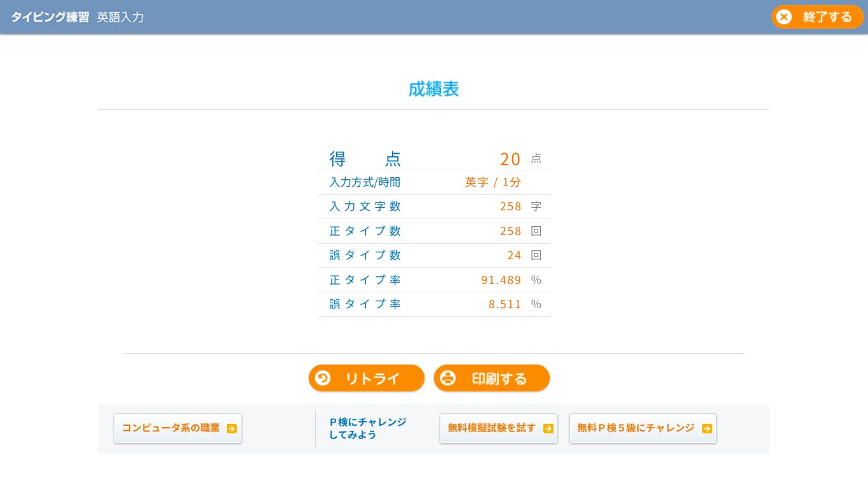Click the circular arrow icon on リトライ
868x488 pixels.
[323, 378]
